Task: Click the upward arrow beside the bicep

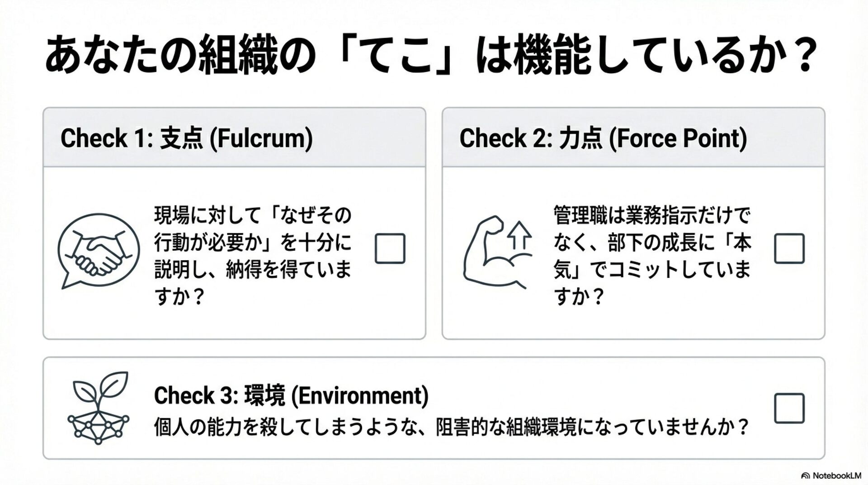Action: (x=519, y=236)
